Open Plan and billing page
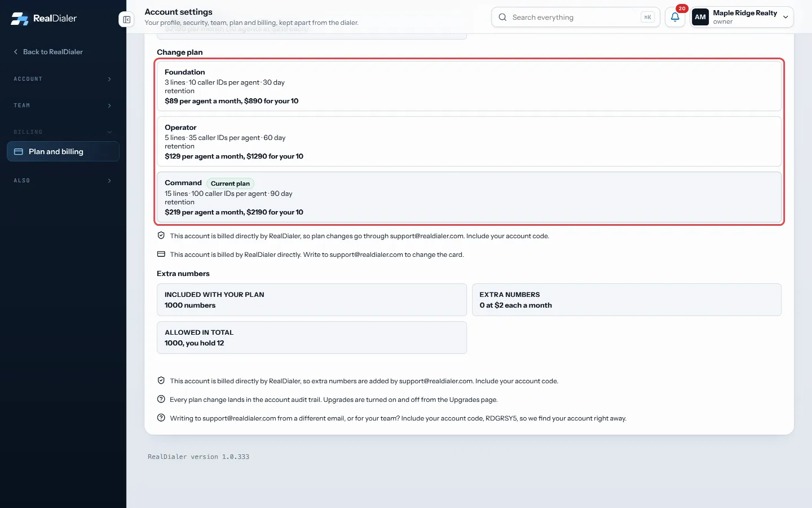The image size is (812, 508). point(63,151)
